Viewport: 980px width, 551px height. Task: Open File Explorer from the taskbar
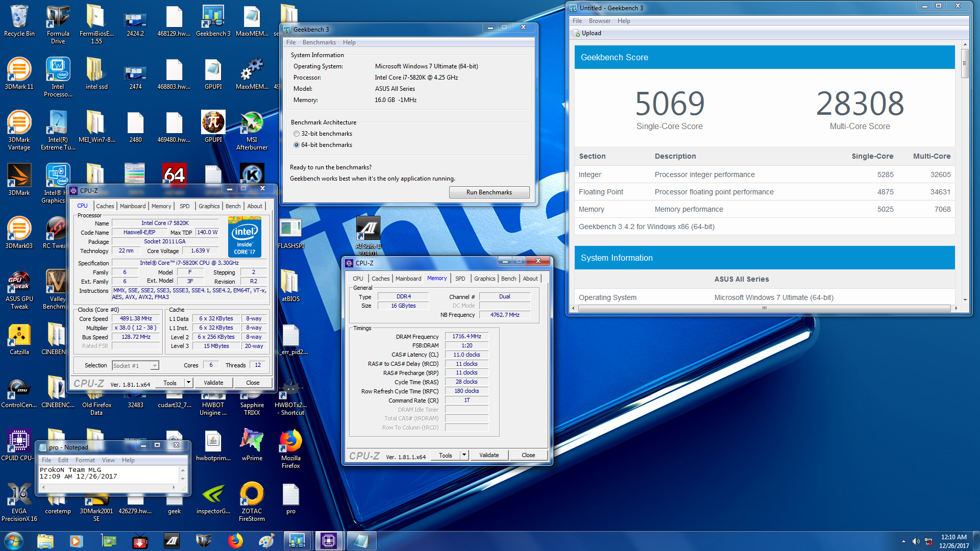coord(45,541)
